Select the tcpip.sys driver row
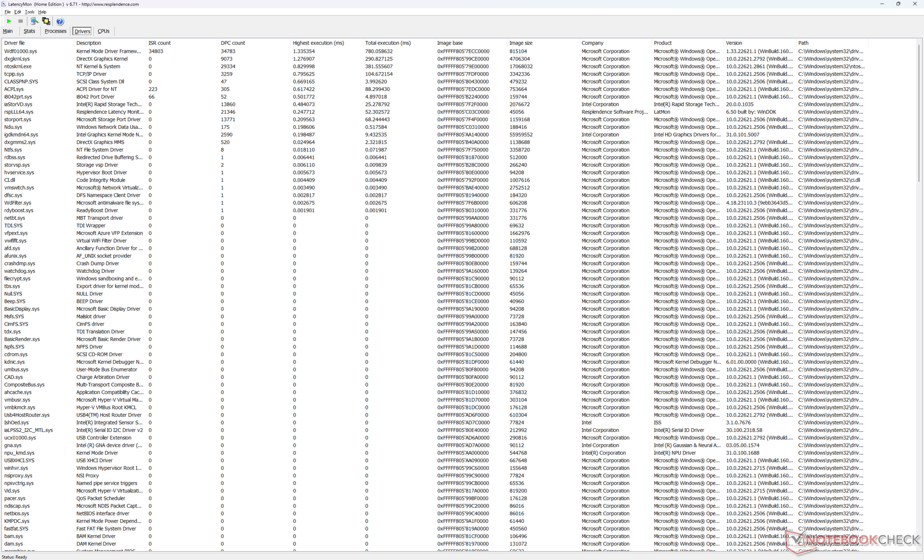The height and width of the screenshot is (560, 924). [x=434, y=74]
